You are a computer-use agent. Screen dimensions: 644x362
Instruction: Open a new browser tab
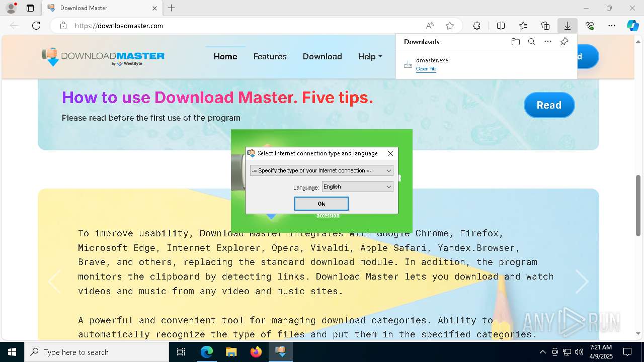[172, 8]
